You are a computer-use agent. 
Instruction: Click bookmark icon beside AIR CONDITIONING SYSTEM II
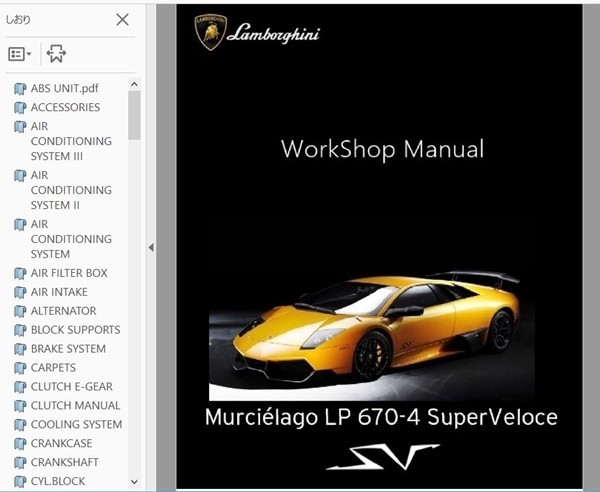tap(20, 176)
